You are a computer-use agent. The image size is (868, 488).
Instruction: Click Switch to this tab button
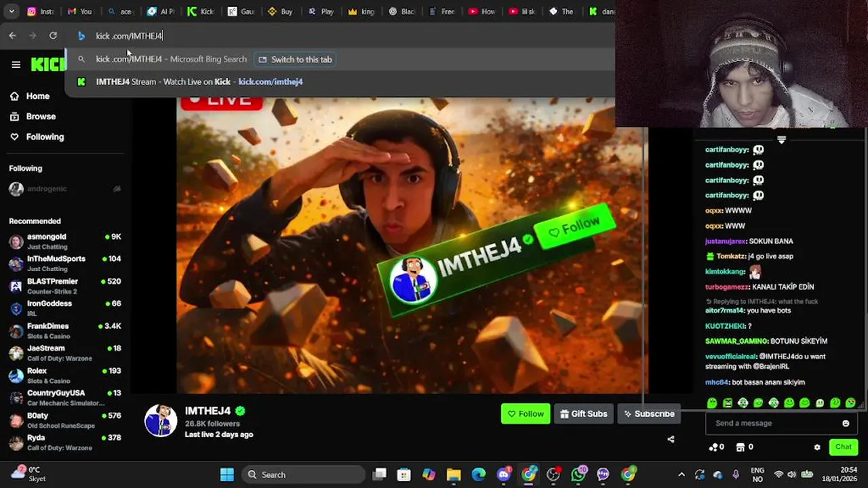pyautogui.click(x=296, y=60)
